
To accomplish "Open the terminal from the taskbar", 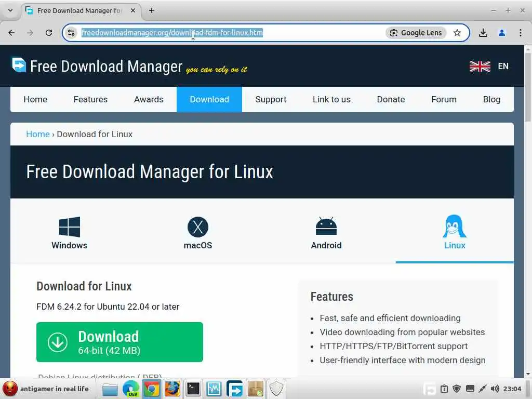I will (193, 389).
